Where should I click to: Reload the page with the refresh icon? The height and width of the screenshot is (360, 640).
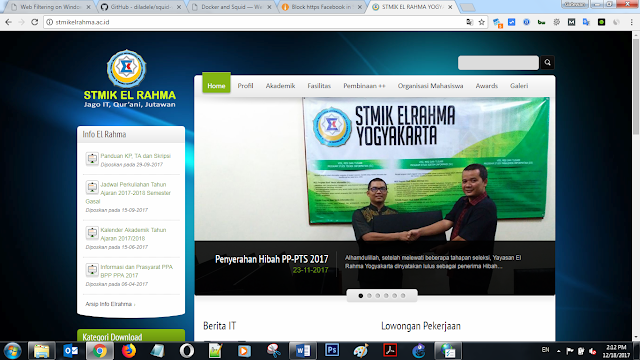(35, 22)
